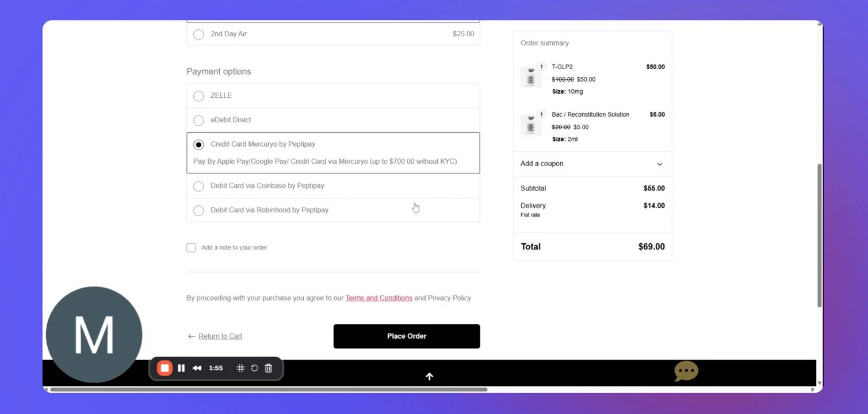Click the Place Order button
The height and width of the screenshot is (414, 868).
point(407,336)
